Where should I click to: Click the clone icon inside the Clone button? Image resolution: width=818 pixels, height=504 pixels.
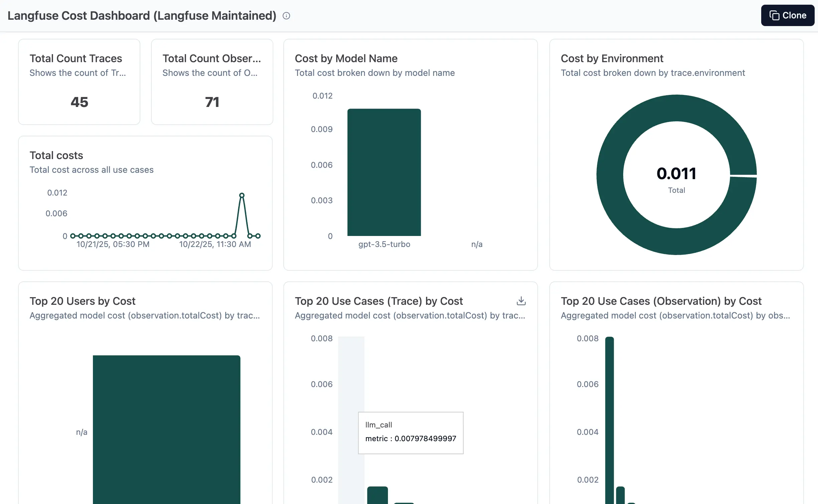[775, 15]
